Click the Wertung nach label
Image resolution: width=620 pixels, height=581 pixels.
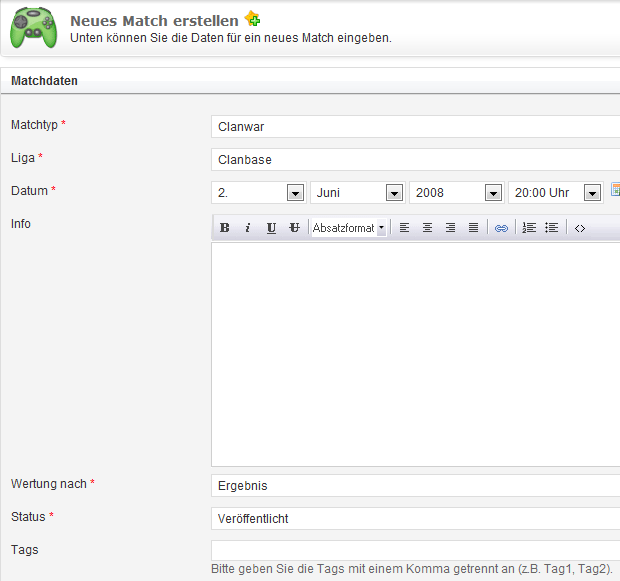coord(49,484)
